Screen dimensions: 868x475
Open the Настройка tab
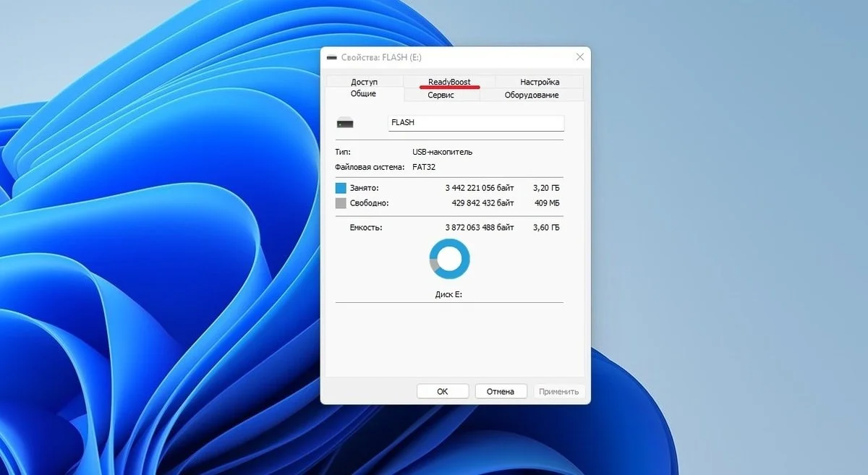point(540,82)
